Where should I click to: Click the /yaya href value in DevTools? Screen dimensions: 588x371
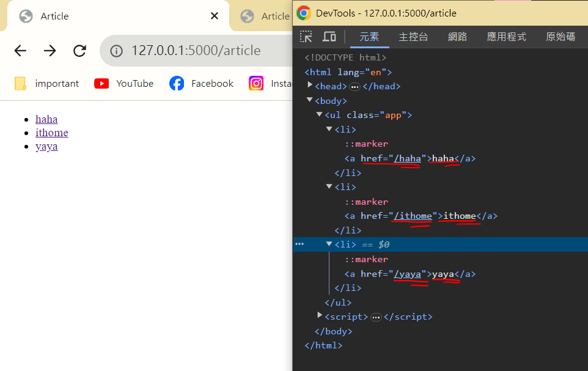point(407,274)
